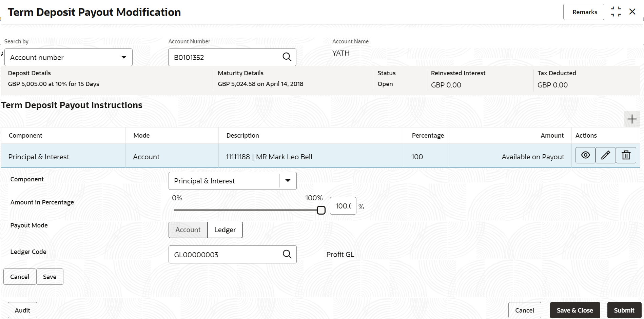Screen dimensions: 644x319
Task: Click the percentage value input field
Action: [x=343, y=206]
